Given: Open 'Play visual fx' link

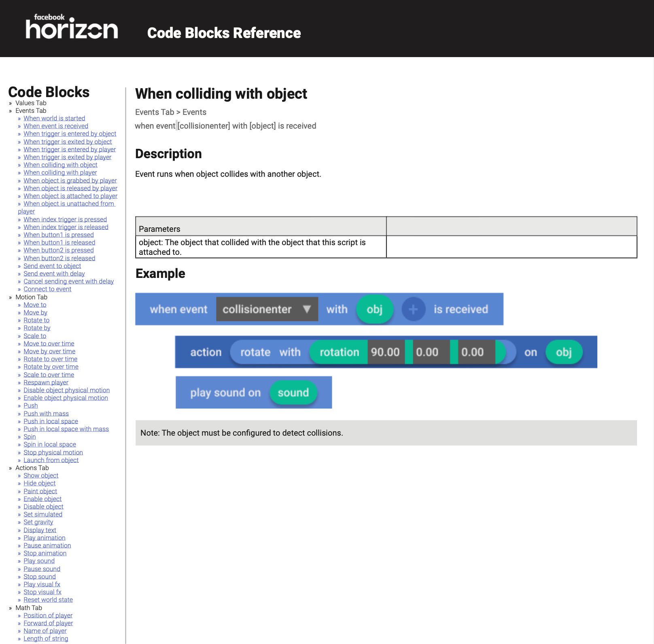Looking at the screenshot, I should tap(42, 584).
